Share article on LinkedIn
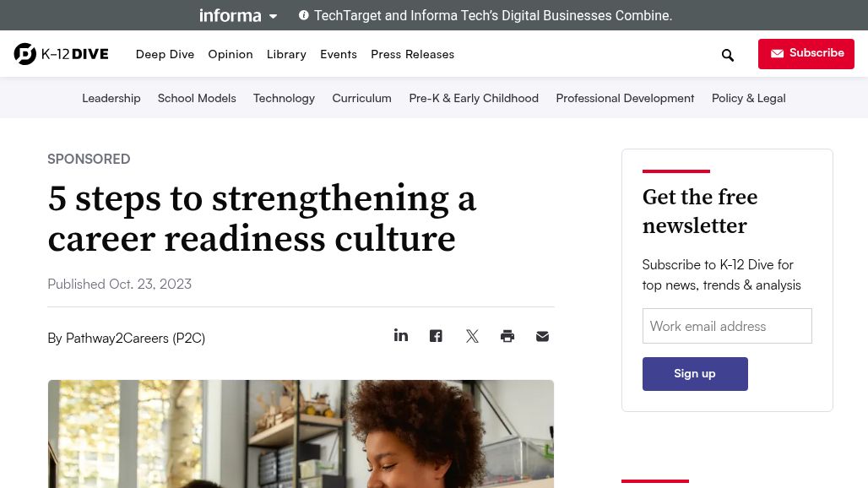 pyautogui.click(x=401, y=336)
